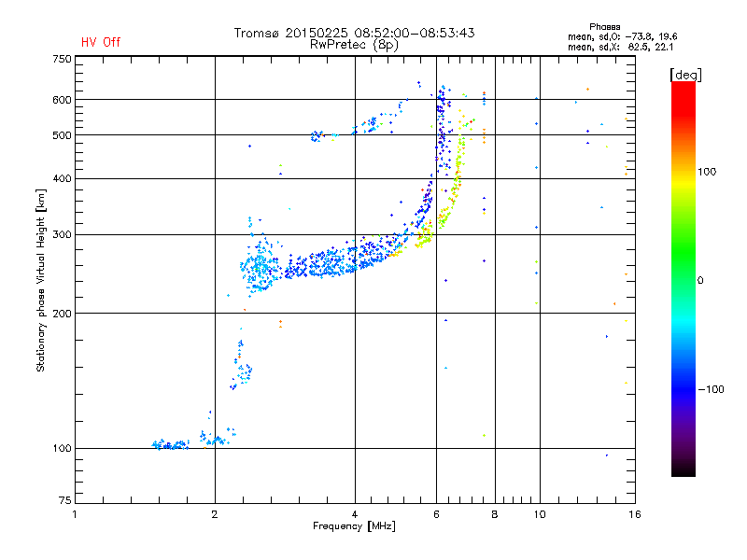The height and width of the screenshot is (560, 747).
Task: Select the 'mean, sd,X: 82.5, 22.1' line
Action: [620, 47]
